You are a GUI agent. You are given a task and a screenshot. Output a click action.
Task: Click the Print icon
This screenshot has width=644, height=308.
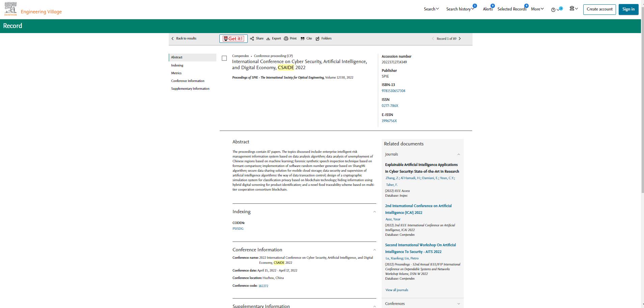pyautogui.click(x=286, y=38)
